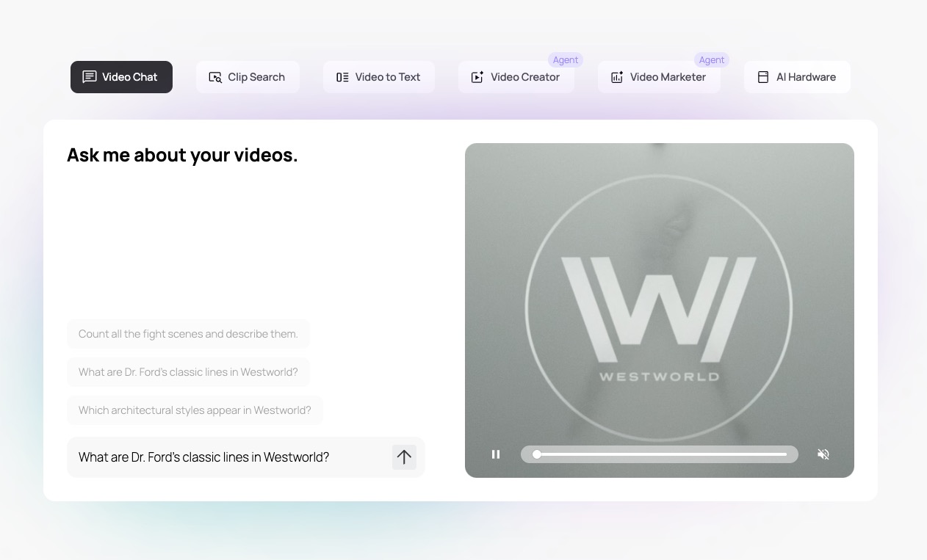Pause the Westworld video

pos(496,454)
